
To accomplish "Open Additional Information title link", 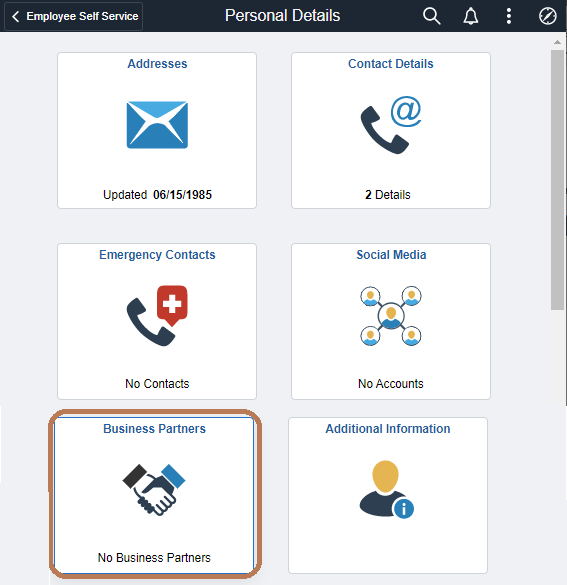I will 388,429.
